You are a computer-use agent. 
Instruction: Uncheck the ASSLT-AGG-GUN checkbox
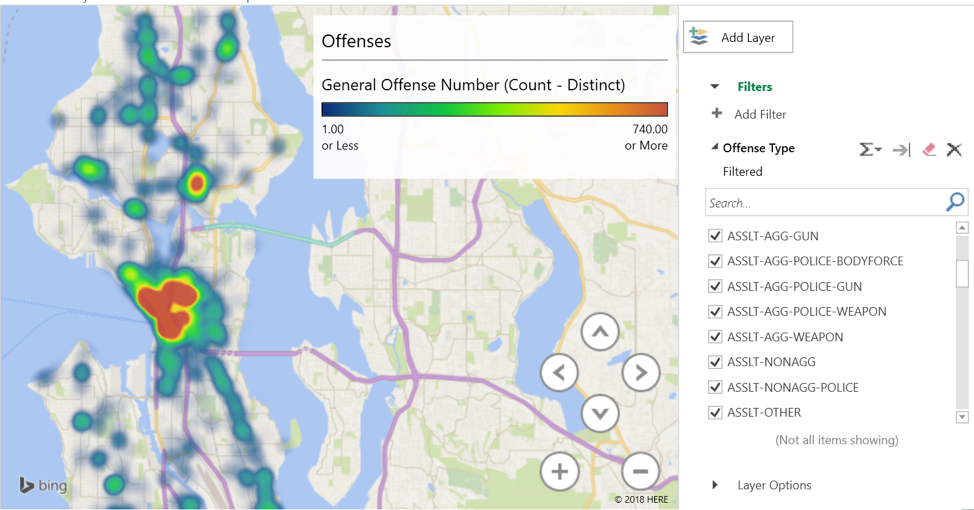(x=715, y=236)
